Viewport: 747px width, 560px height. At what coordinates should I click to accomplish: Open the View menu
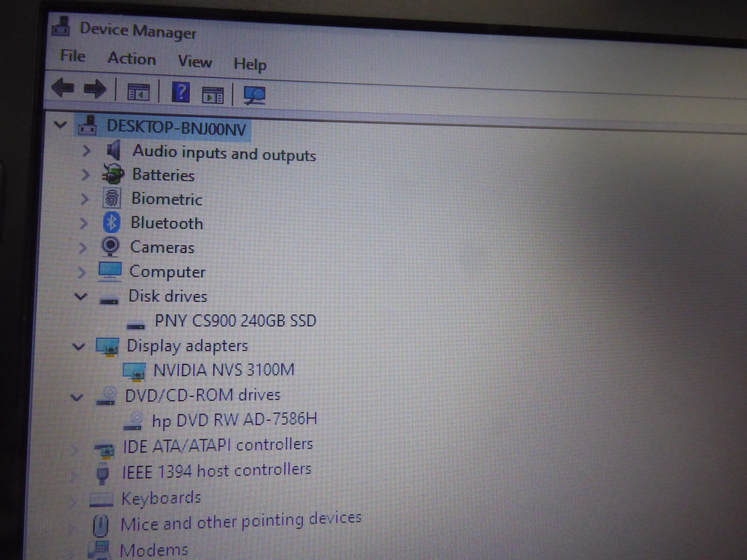click(195, 61)
